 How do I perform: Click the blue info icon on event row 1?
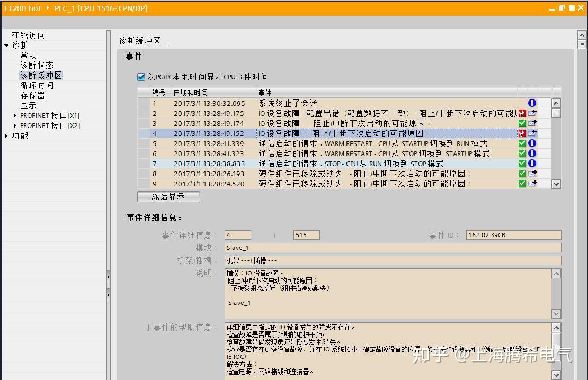(x=532, y=103)
